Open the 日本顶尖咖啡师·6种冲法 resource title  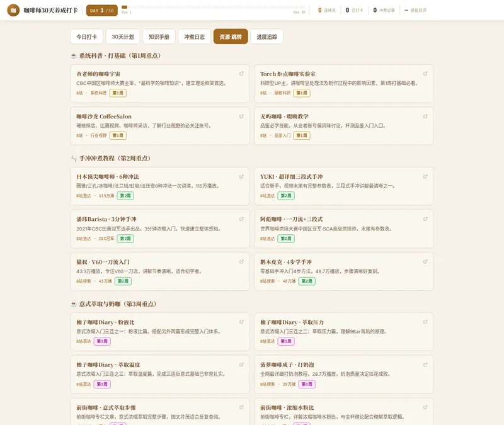108,177
